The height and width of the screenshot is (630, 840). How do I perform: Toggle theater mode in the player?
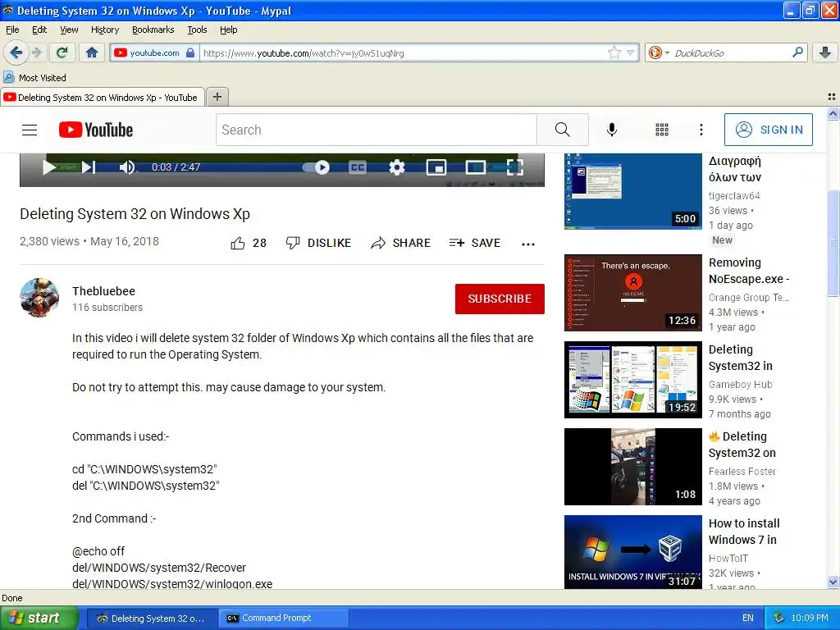click(x=475, y=167)
